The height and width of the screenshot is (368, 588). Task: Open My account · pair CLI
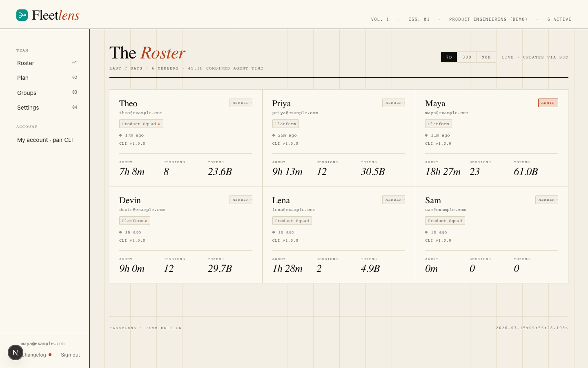(x=45, y=140)
